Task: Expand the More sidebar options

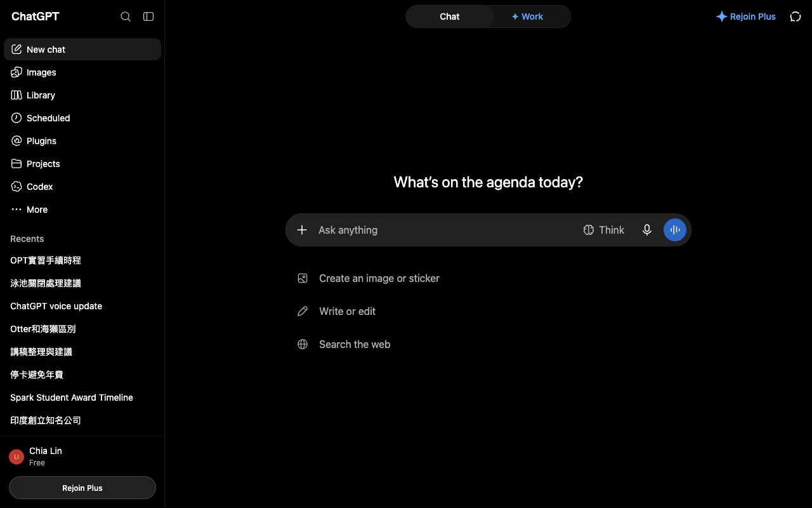Action: click(x=82, y=210)
